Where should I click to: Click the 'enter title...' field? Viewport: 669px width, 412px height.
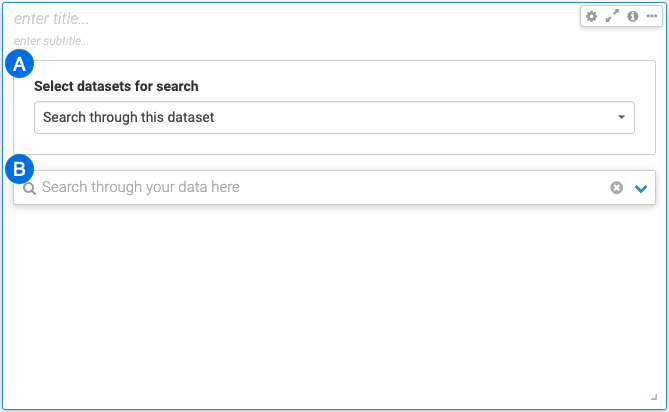(x=52, y=18)
